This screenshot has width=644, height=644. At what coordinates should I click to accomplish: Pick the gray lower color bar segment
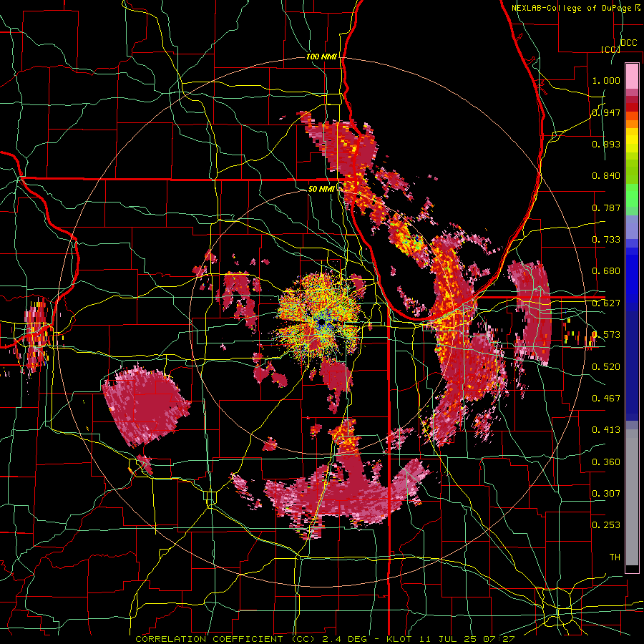pyautogui.click(x=632, y=497)
